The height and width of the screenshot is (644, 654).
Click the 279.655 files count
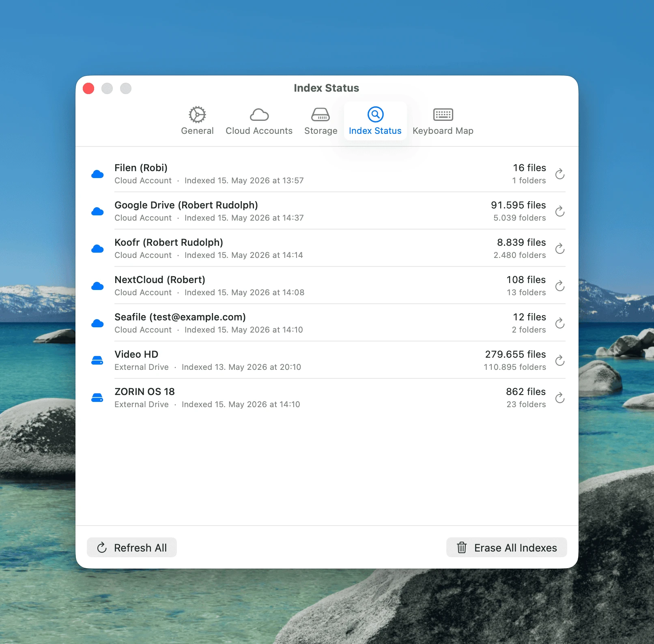(x=516, y=354)
